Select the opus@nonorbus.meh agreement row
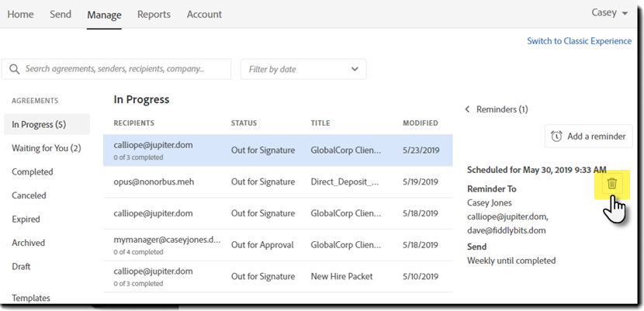The image size is (644, 311). 278,182
